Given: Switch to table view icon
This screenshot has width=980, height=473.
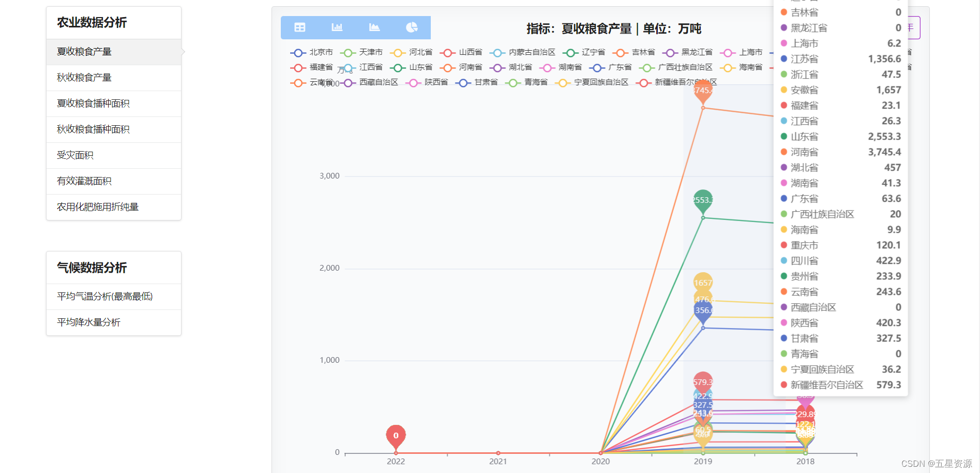Looking at the screenshot, I should [299, 27].
